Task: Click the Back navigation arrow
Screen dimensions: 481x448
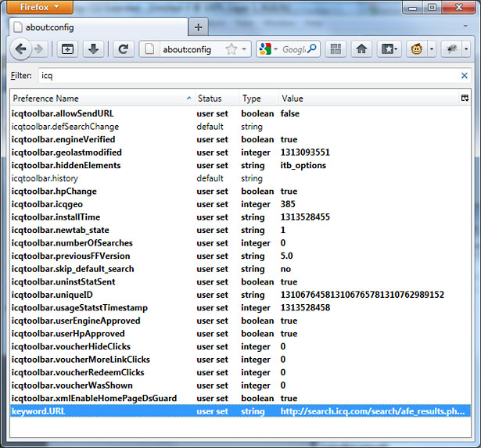Action: 20,49
